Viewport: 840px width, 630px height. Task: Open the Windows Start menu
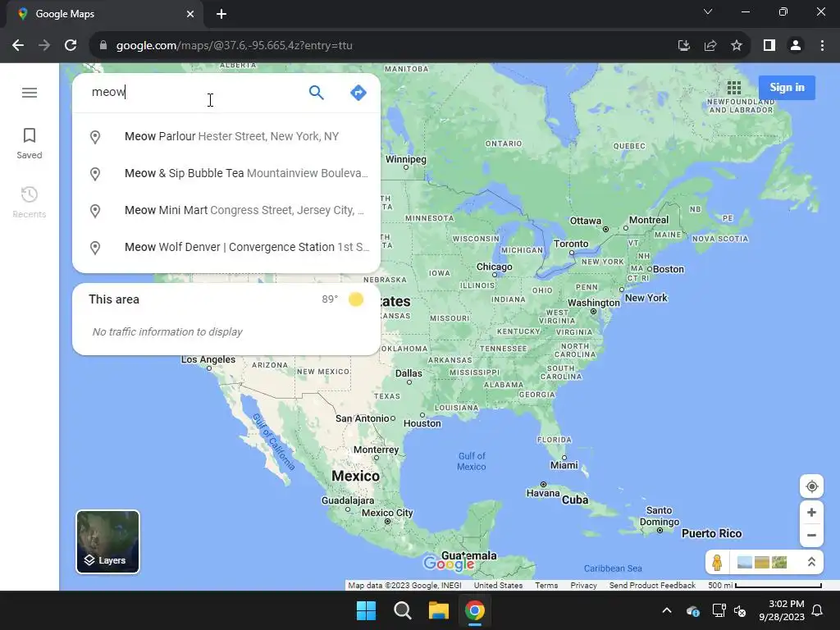(x=367, y=610)
